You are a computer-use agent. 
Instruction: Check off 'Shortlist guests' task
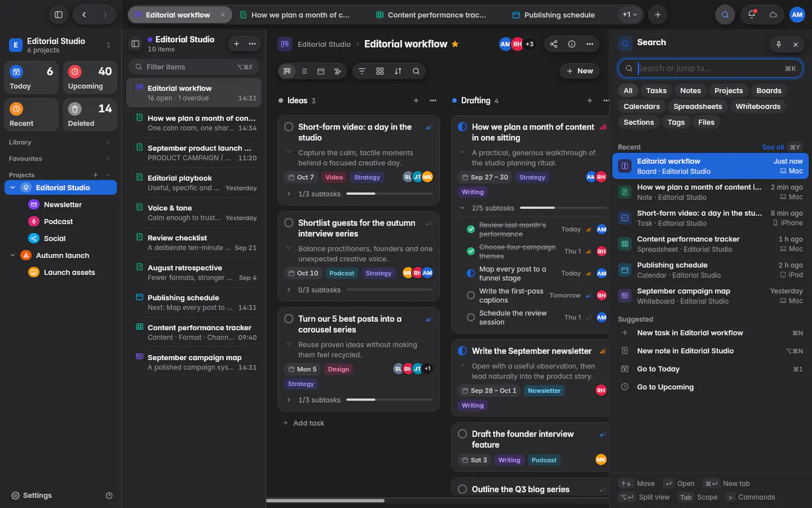coord(289,223)
